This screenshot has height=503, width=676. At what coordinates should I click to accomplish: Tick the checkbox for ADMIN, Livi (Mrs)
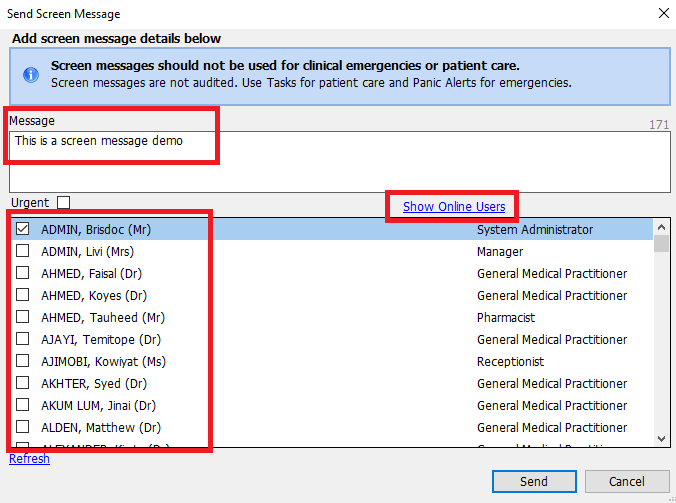23,252
